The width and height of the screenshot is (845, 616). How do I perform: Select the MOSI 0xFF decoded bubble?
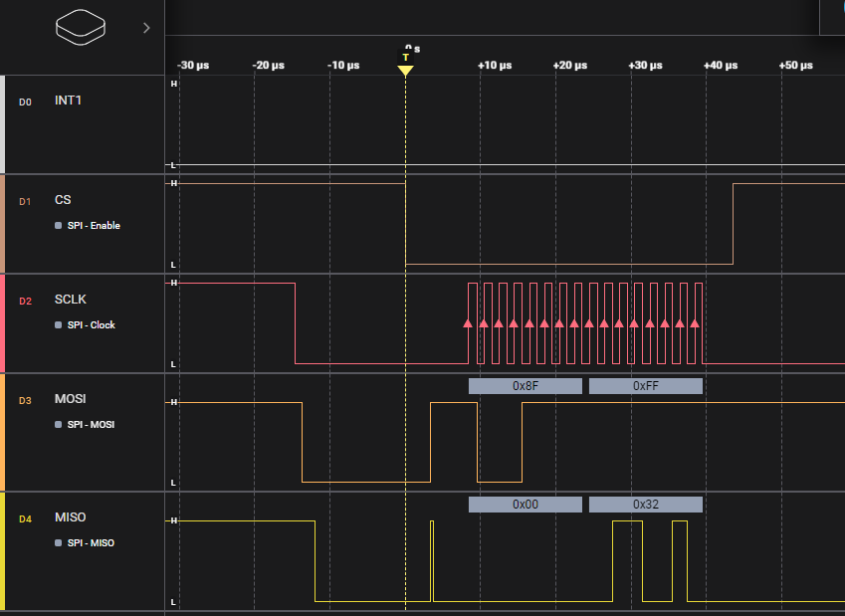click(x=646, y=386)
